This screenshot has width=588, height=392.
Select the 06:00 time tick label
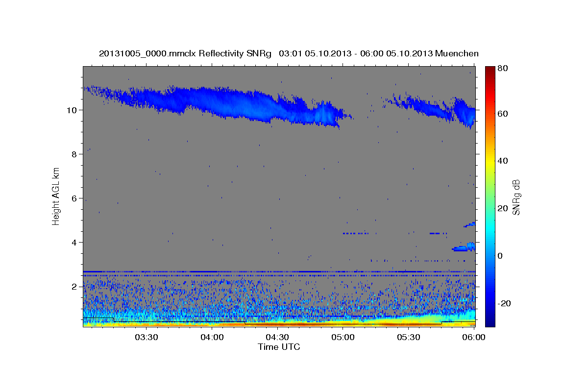473,338
